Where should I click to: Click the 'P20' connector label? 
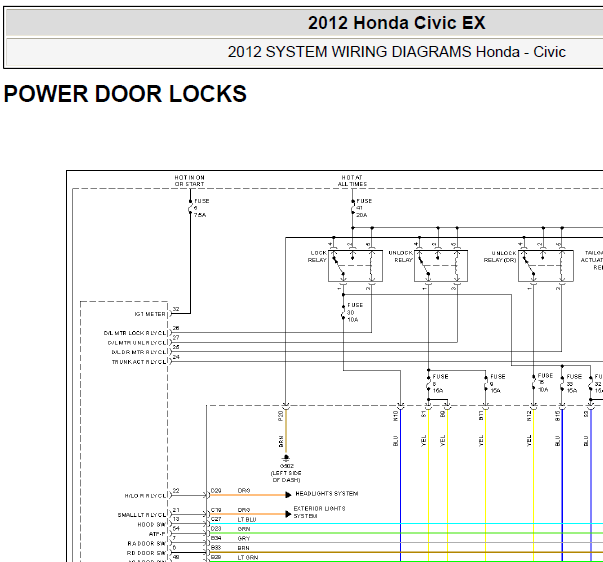pos(280,416)
